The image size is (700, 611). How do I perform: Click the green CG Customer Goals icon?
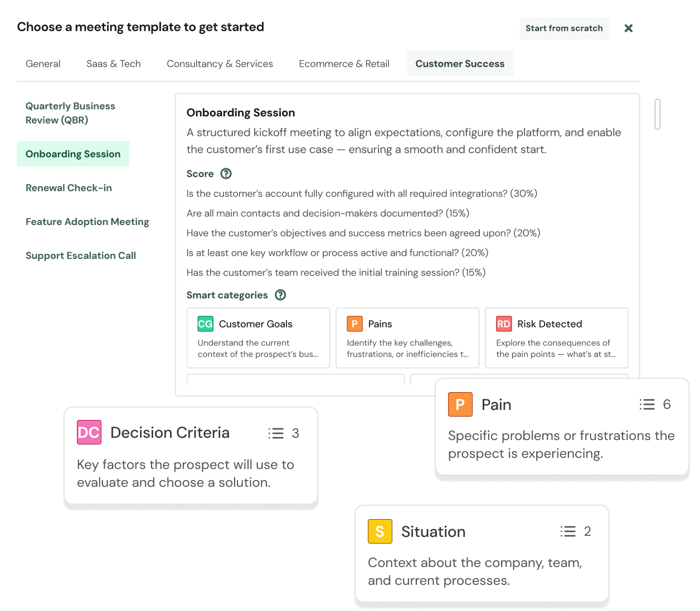point(205,324)
